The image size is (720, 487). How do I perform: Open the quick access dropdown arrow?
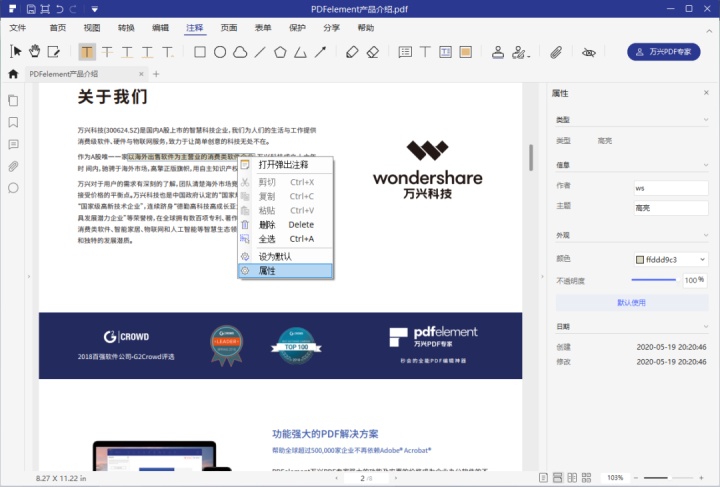pyautogui.click(x=94, y=9)
